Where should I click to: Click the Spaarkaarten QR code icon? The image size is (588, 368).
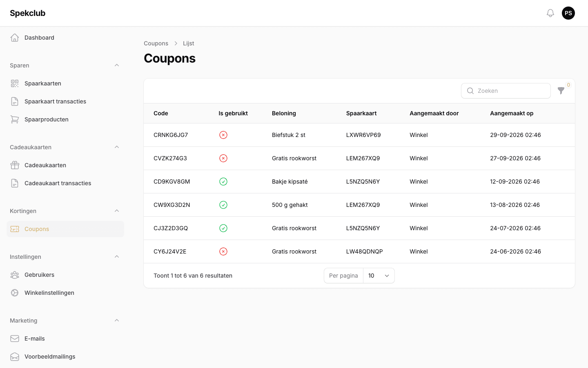point(15,83)
